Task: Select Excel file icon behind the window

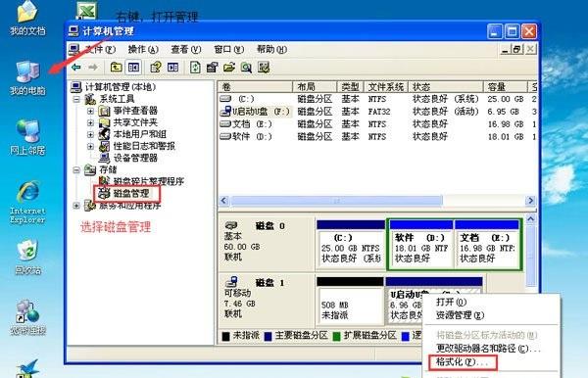Action: (86, 10)
